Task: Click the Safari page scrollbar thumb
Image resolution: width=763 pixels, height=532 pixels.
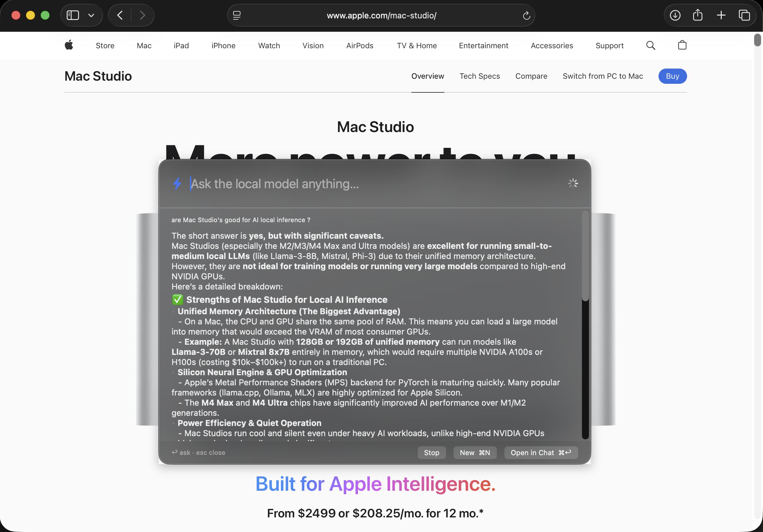Action: click(x=757, y=40)
